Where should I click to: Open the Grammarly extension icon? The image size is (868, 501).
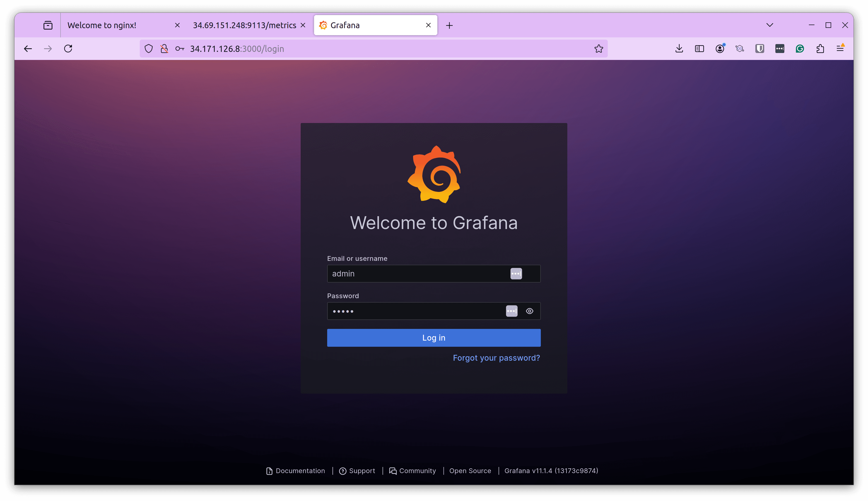[x=800, y=49]
